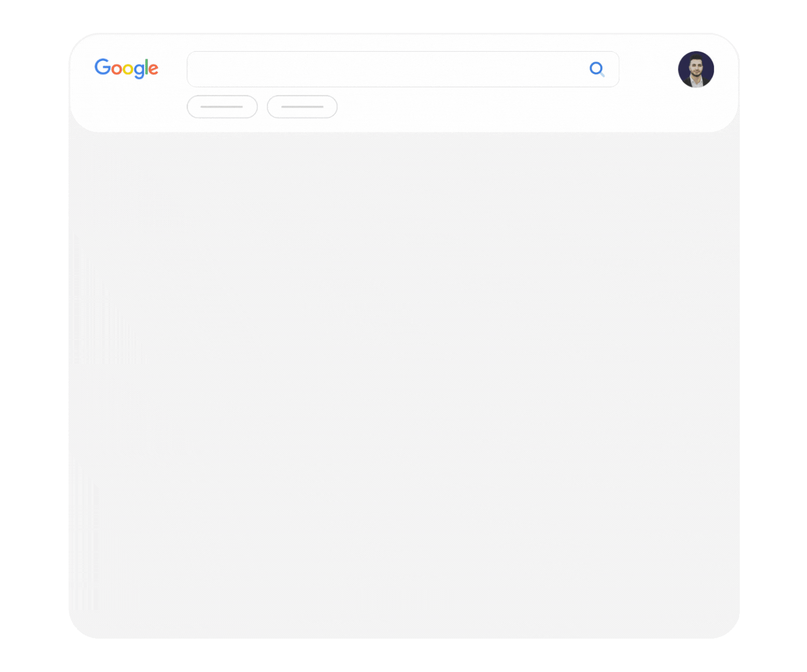Submit search using the magnifier icon
The width and height of the screenshot is (807, 672).
click(597, 69)
